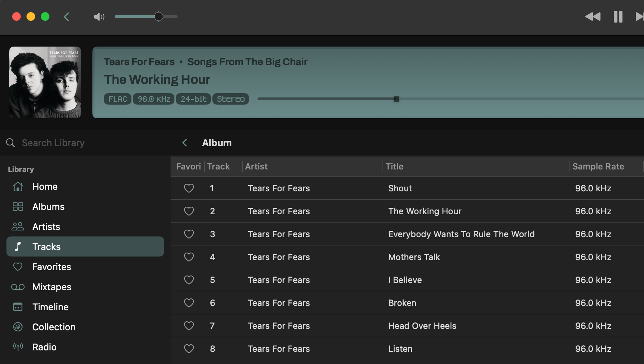Click the Albums grid icon
The width and height of the screenshot is (644, 364).
pyautogui.click(x=18, y=207)
